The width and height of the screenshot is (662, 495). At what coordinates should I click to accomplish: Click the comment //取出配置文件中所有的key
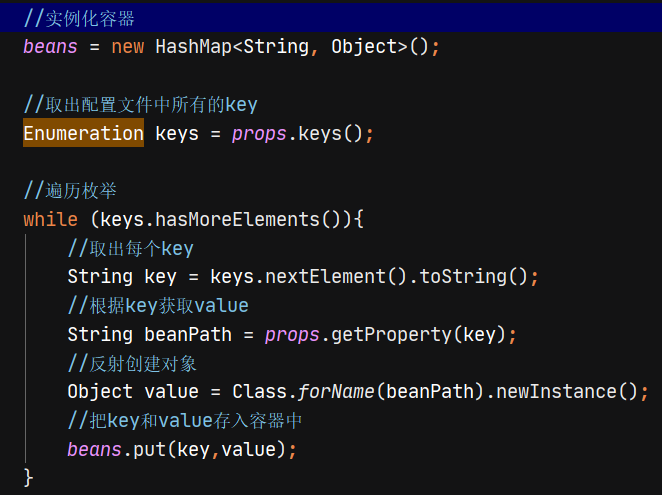tap(141, 105)
